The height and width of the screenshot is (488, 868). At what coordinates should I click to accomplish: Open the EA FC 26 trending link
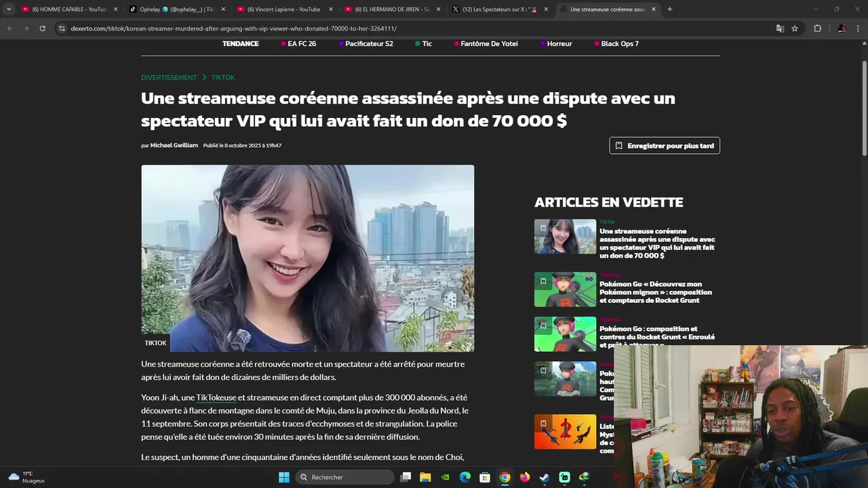[x=299, y=43]
